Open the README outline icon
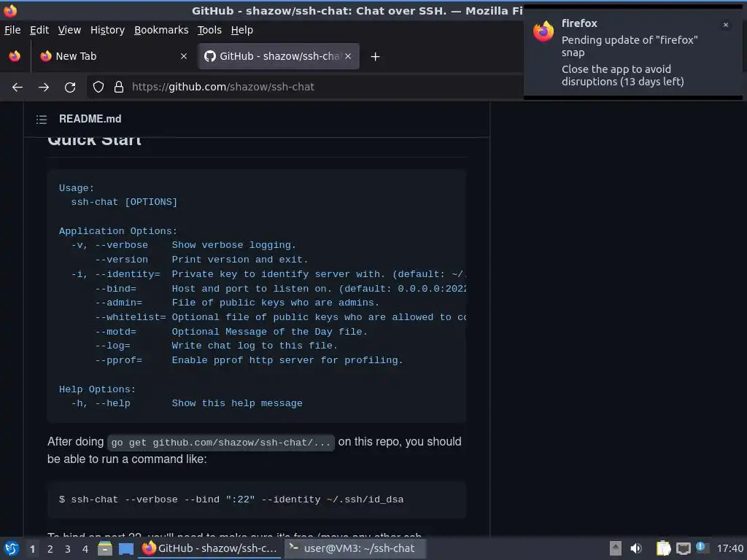747x560 pixels. click(x=42, y=119)
